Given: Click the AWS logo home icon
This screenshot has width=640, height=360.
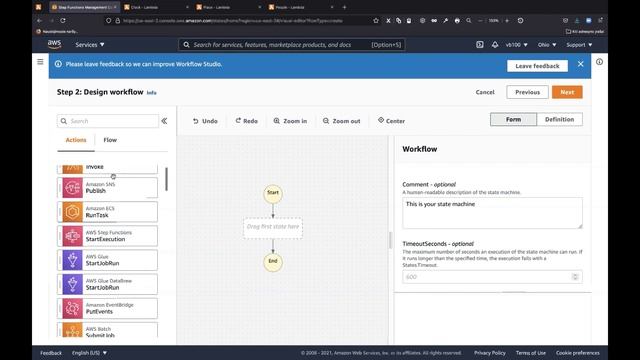Looking at the screenshot, I should pos(54,44).
